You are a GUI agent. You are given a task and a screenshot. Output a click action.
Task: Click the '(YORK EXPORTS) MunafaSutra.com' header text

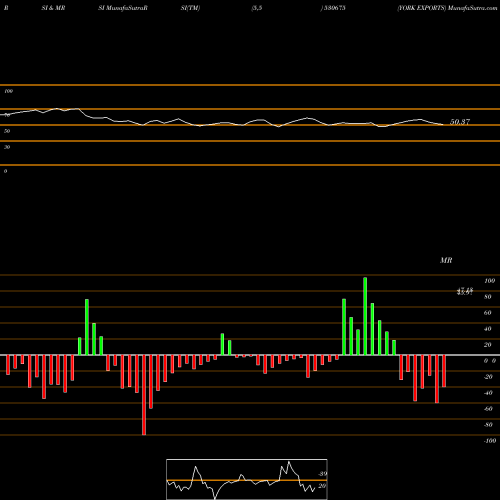[x=447, y=8]
